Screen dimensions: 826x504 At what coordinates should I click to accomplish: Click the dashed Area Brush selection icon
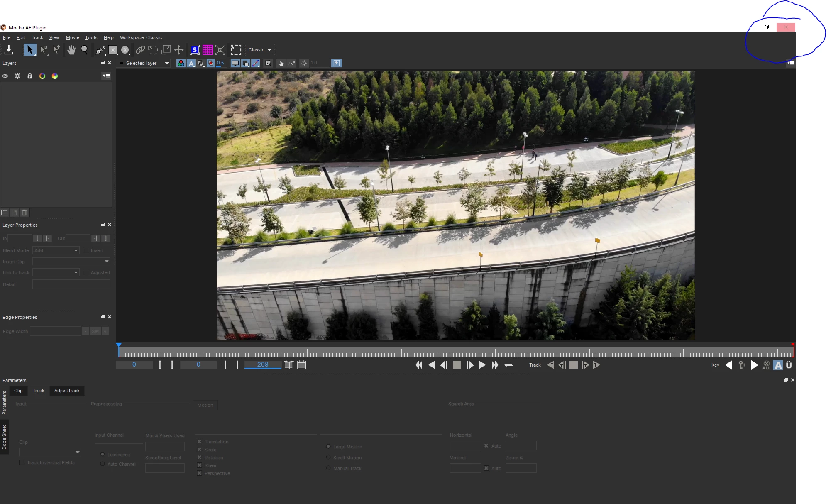[236, 50]
